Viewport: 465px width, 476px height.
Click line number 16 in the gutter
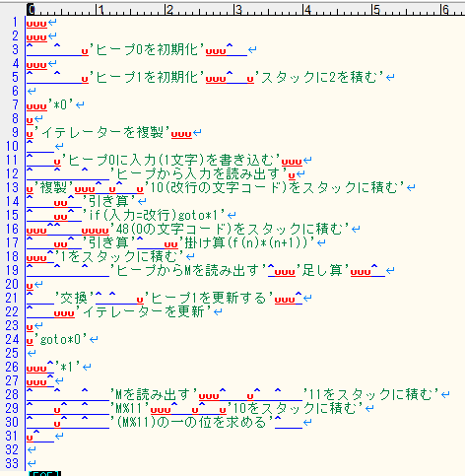click(x=12, y=230)
